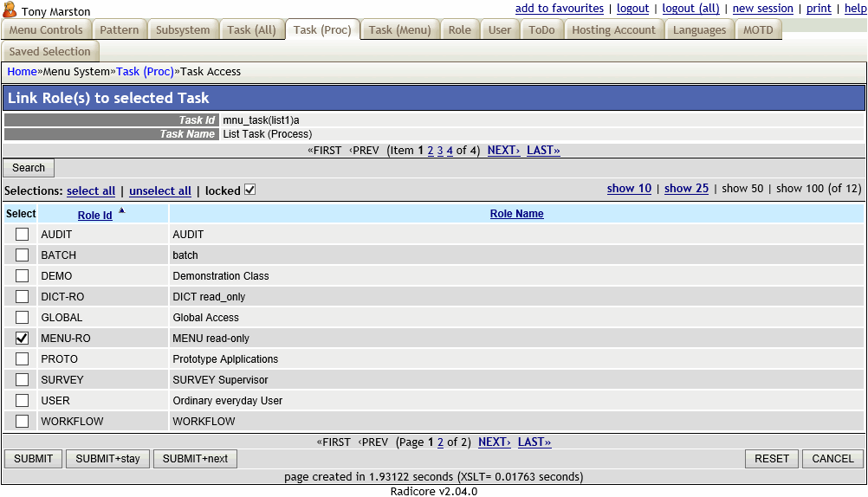Screen dimensions: 868x497
Task: Click the 'select all' link
Action: coord(91,190)
